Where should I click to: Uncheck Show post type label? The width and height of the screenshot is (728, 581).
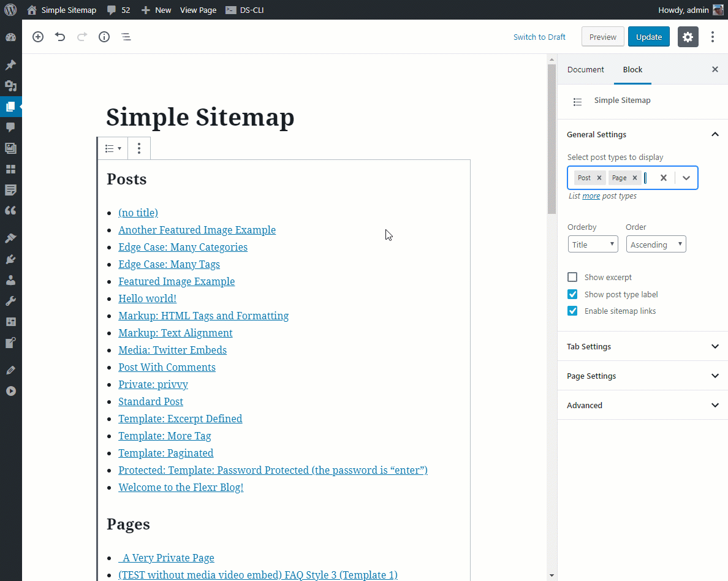(572, 294)
